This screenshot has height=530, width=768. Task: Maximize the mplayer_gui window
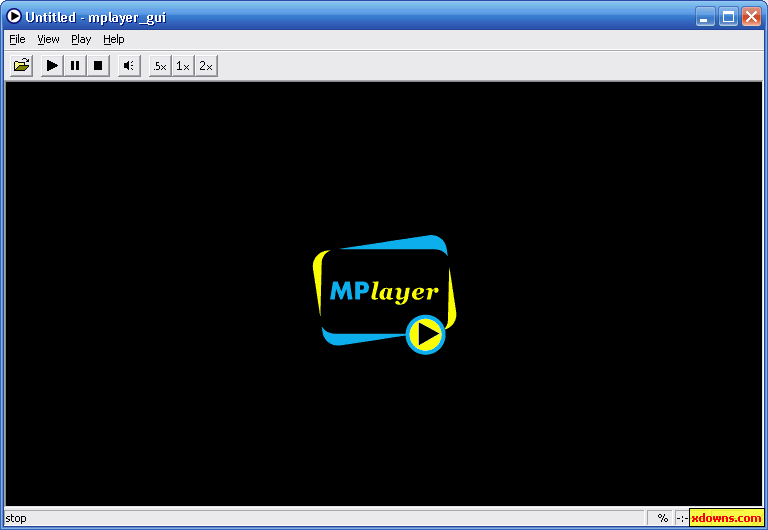728,17
